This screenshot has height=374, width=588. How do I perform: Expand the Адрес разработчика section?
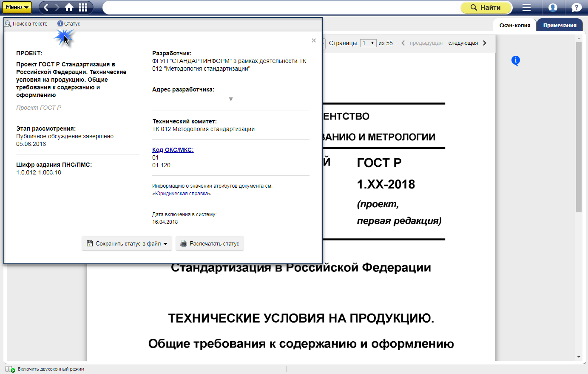(231, 99)
